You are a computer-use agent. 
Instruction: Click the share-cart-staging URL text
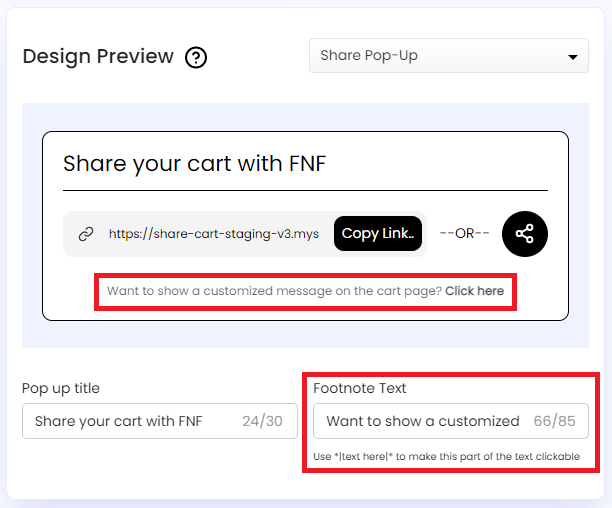pyautogui.click(x=213, y=234)
